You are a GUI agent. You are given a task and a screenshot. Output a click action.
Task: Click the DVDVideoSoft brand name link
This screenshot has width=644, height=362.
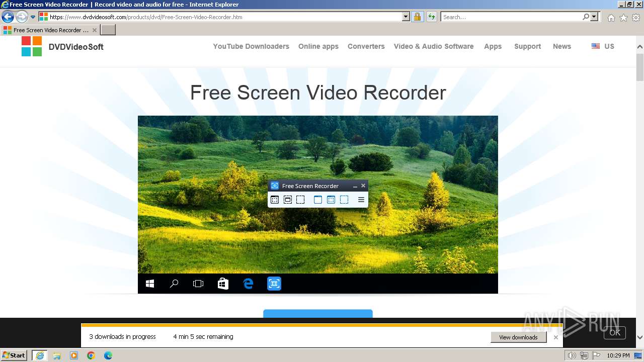pos(76,47)
